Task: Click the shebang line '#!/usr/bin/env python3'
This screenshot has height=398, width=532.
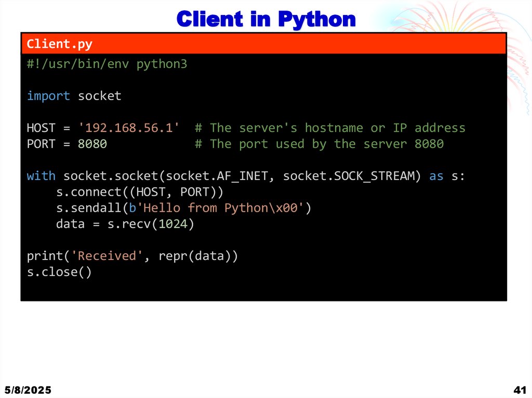Action: [107, 64]
